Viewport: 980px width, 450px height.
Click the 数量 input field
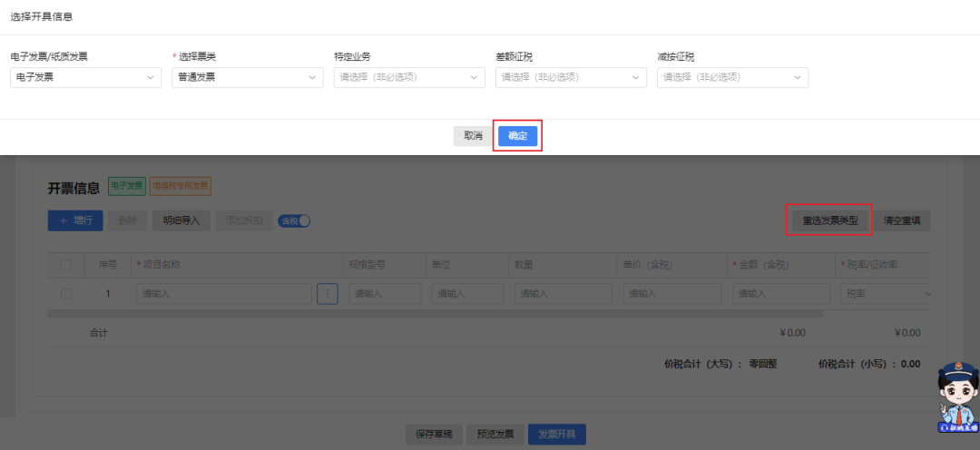(x=563, y=294)
